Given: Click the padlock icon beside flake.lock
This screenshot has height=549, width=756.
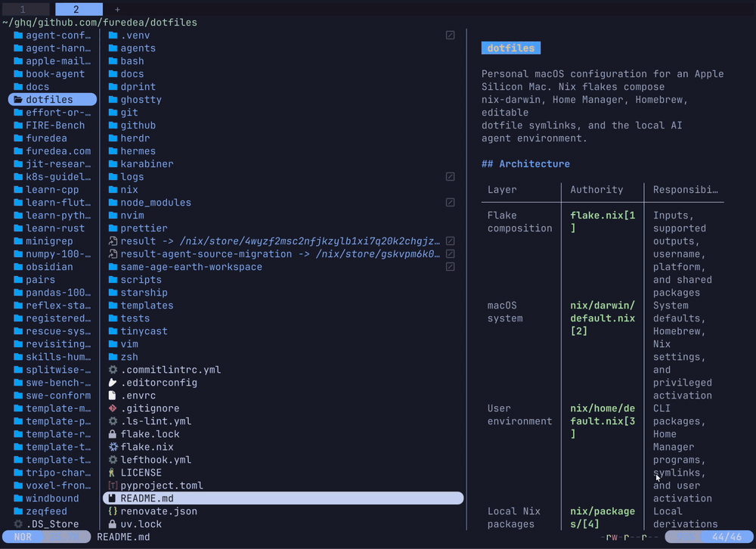Looking at the screenshot, I should (113, 434).
